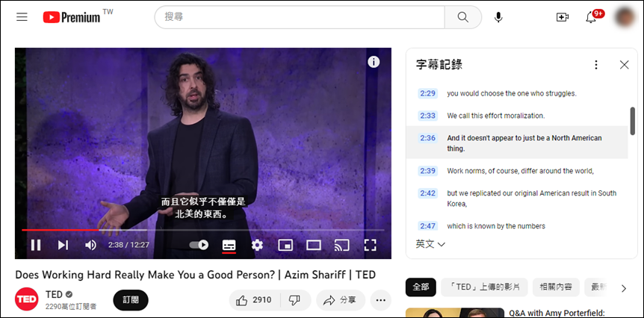Open the hamburger guide menu
Screen dimensions: 644x318
point(22,17)
